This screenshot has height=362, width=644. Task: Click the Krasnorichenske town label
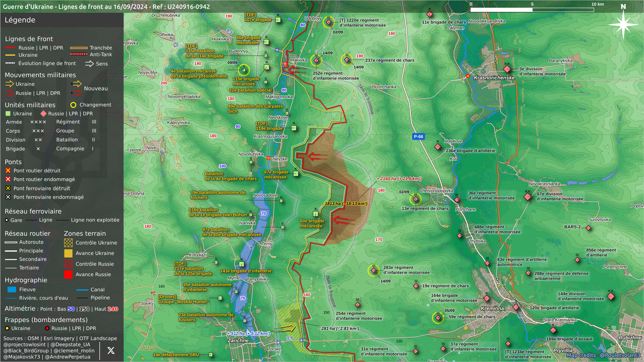[494, 78]
